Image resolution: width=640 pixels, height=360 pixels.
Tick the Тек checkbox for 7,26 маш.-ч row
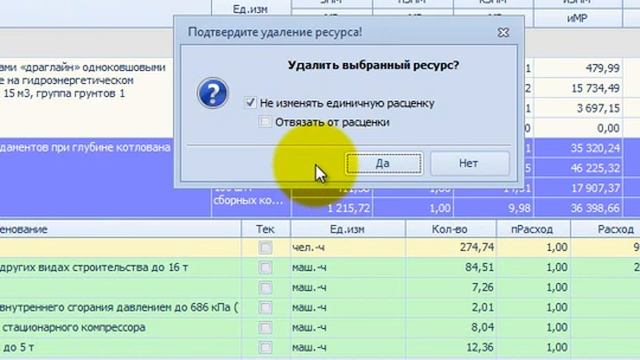[x=265, y=287]
